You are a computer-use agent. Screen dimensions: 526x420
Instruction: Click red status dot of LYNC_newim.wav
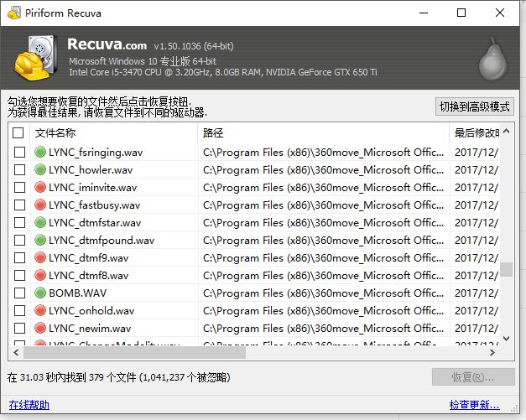pos(40,328)
